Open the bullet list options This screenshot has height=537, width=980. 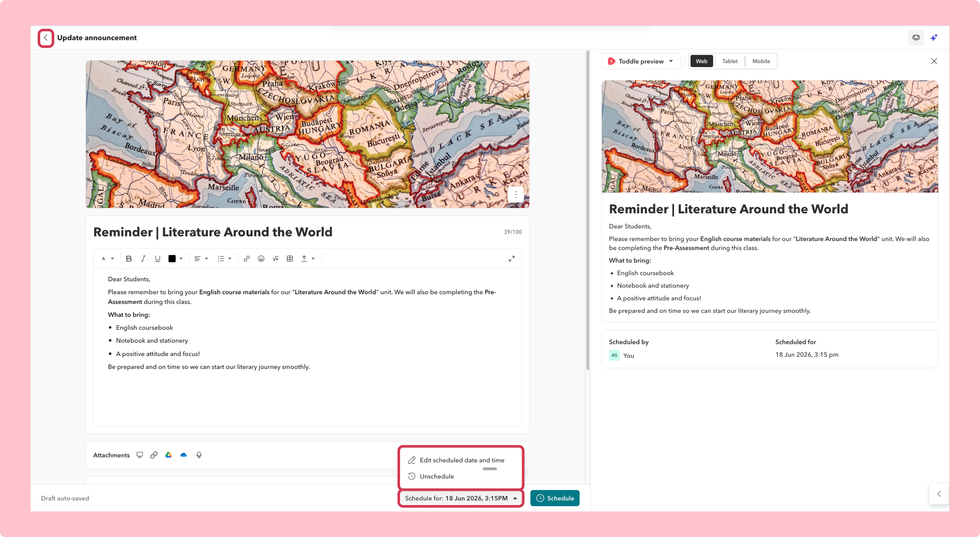pyautogui.click(x=224, y=259)
